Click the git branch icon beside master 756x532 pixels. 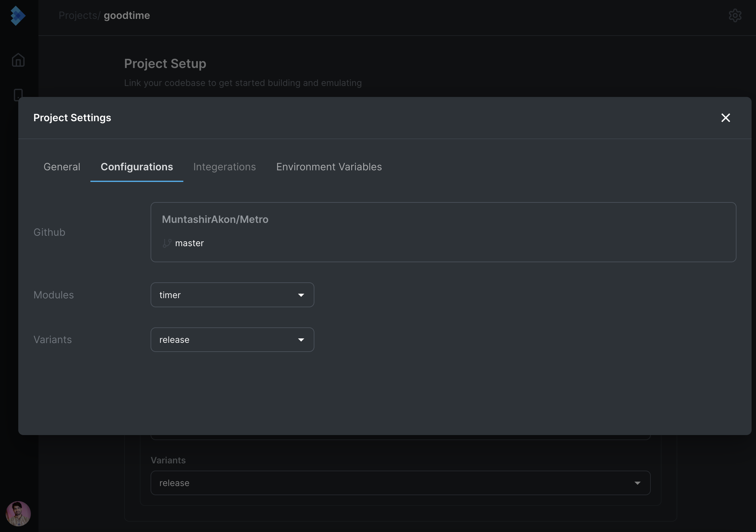click(167, 243)
